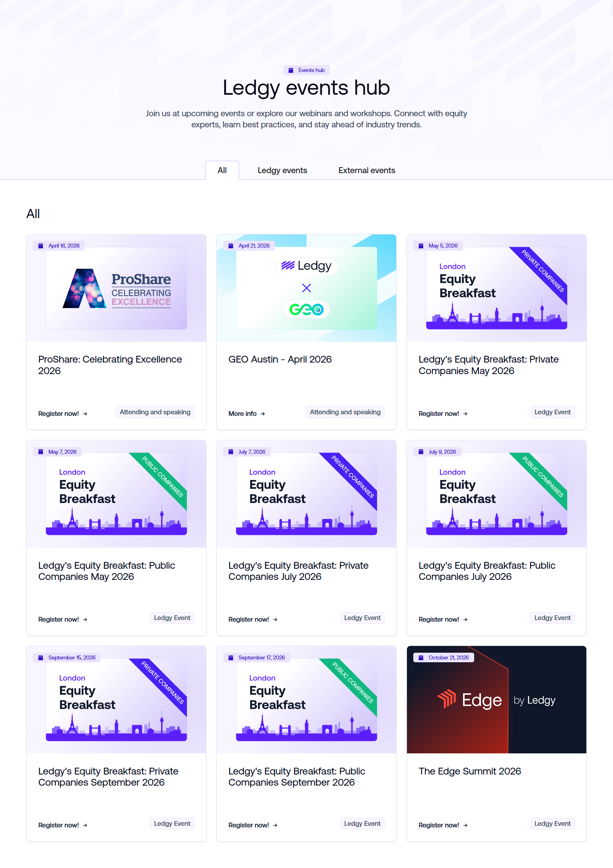Click the September 15, 2026 calendar icon
The image size is (613, 868).
pos(41,657)
